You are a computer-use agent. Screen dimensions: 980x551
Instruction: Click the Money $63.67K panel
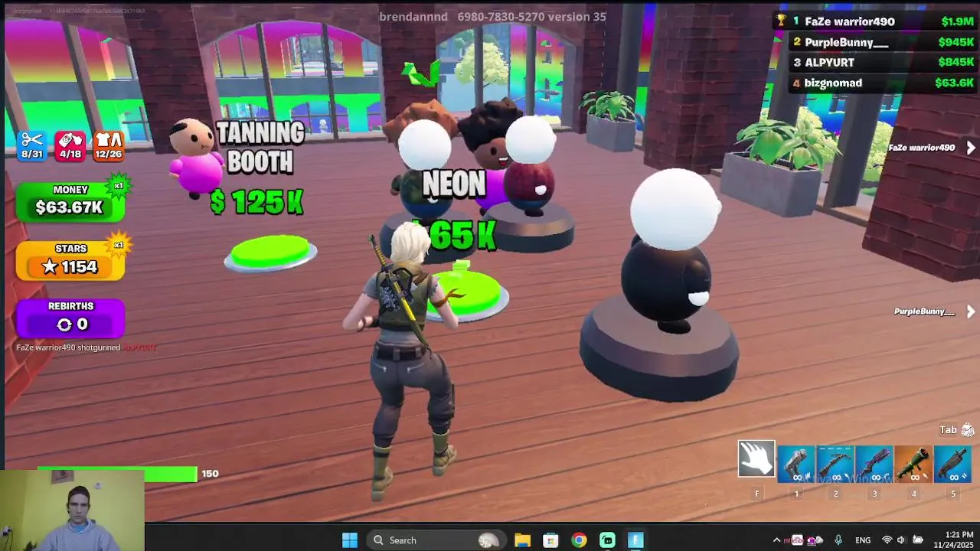coord(70,201)
